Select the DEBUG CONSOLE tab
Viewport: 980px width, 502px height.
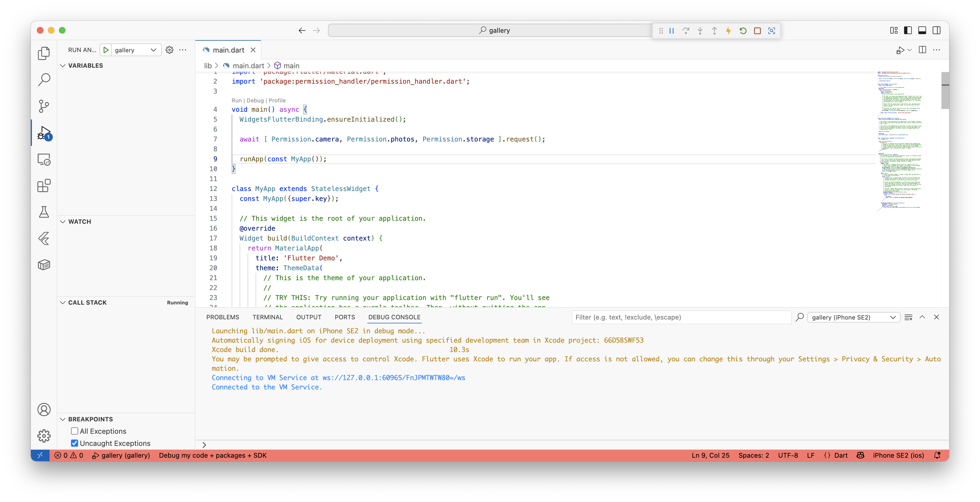coord(394,317)
